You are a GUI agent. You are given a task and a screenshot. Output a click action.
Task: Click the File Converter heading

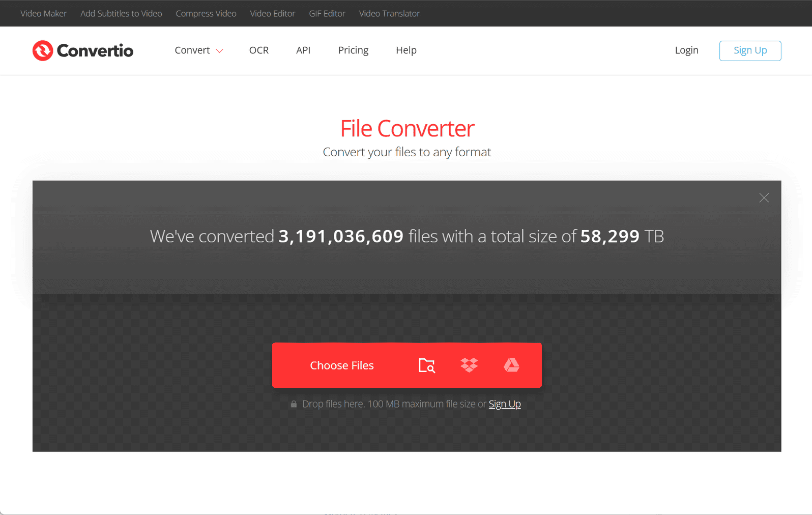407,128
